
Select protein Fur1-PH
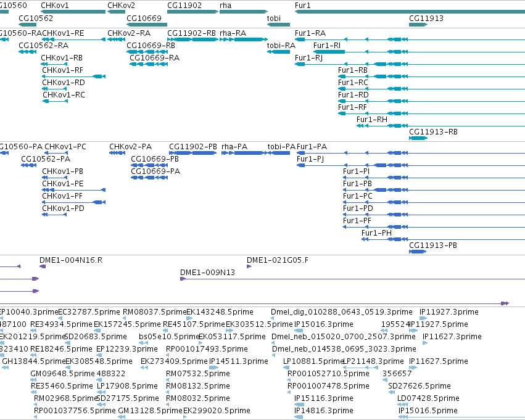click(376, 233)
